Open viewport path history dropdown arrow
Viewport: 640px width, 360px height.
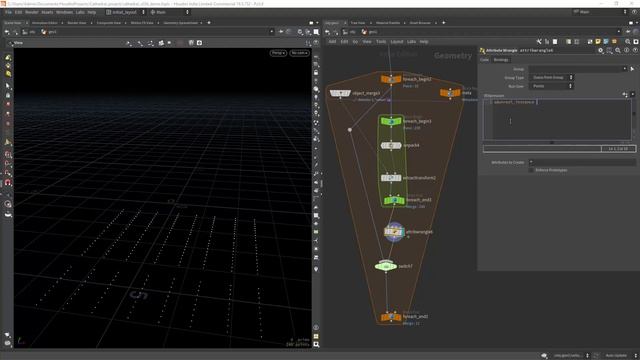pos(271,32)
